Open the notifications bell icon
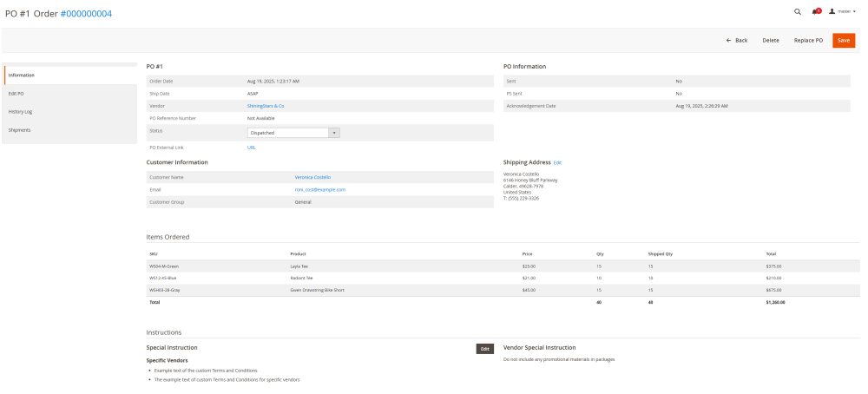868x394 pixels. point(815,11)
